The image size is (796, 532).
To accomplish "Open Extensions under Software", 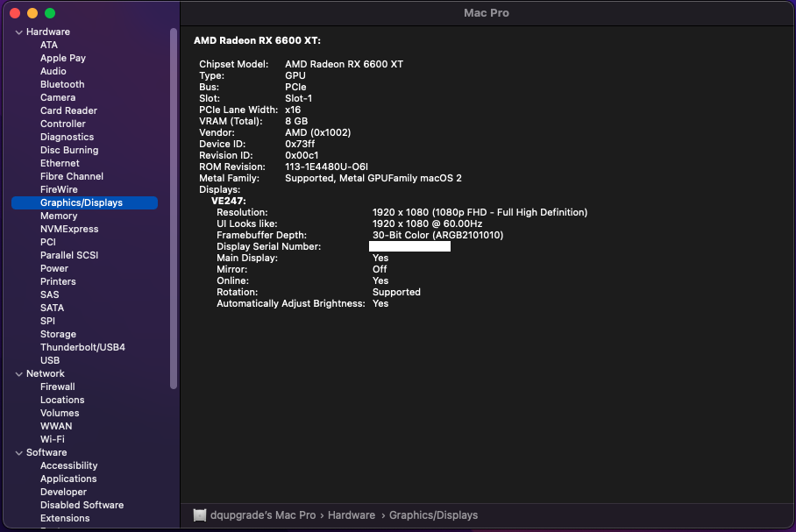I will pos(65,518).
